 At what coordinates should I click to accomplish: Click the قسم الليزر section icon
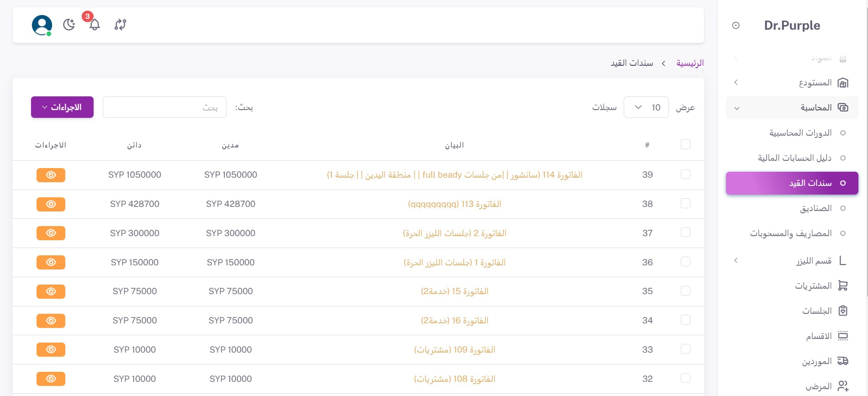pos(843,261)
